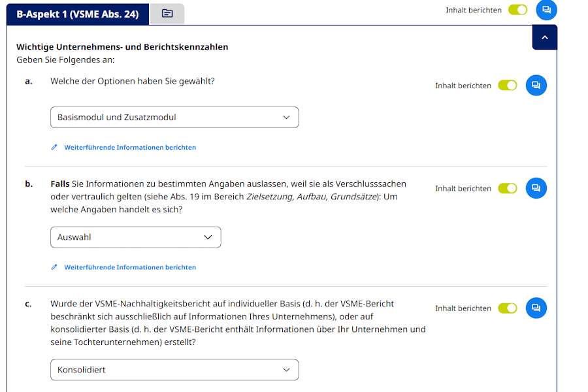Click the 'Wichtige Unternehmens- und Berichtskennzahlen' heading

[122, 47]
